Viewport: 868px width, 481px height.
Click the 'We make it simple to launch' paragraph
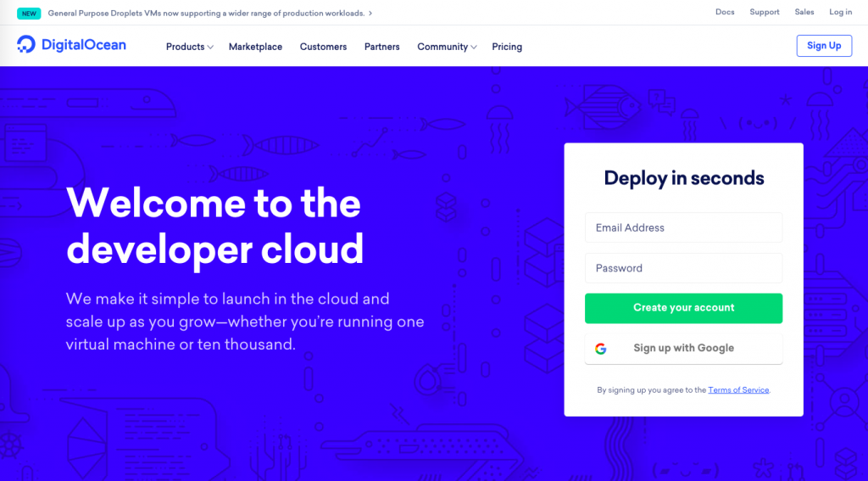point(245,322)
